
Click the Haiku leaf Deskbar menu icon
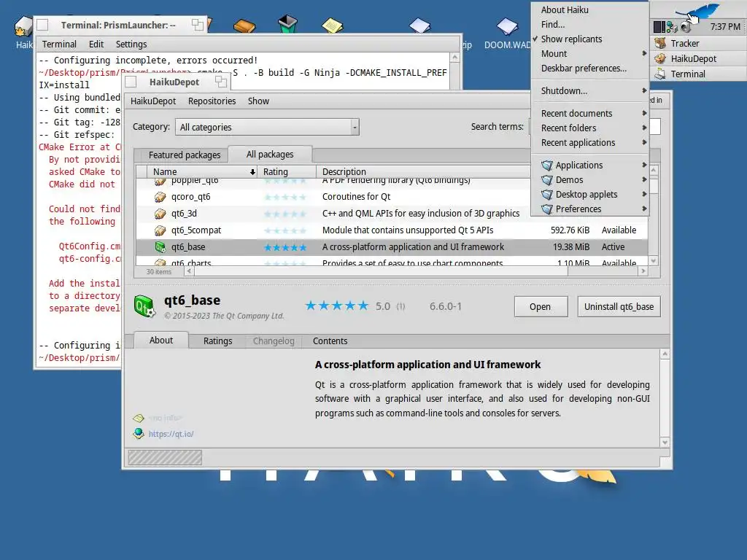(698, 10)
